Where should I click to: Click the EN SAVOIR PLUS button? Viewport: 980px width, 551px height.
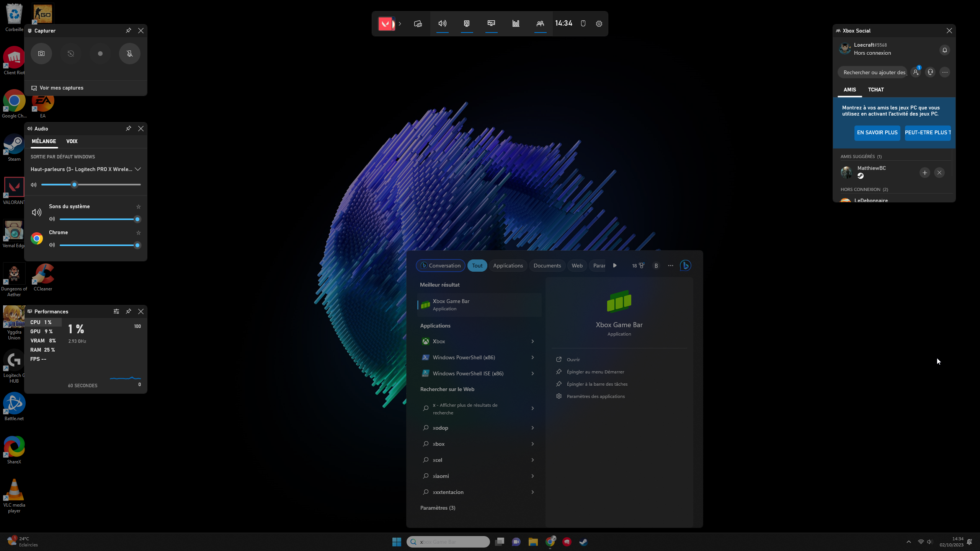877,133
